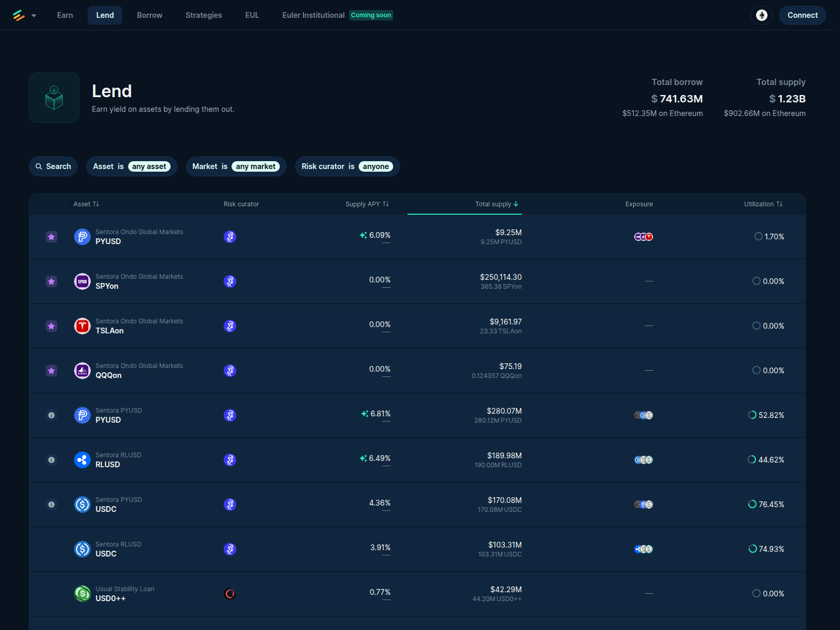
Task: Click the Sentora risk curator icon for RLUSD
Action: (x=229, y=460)
